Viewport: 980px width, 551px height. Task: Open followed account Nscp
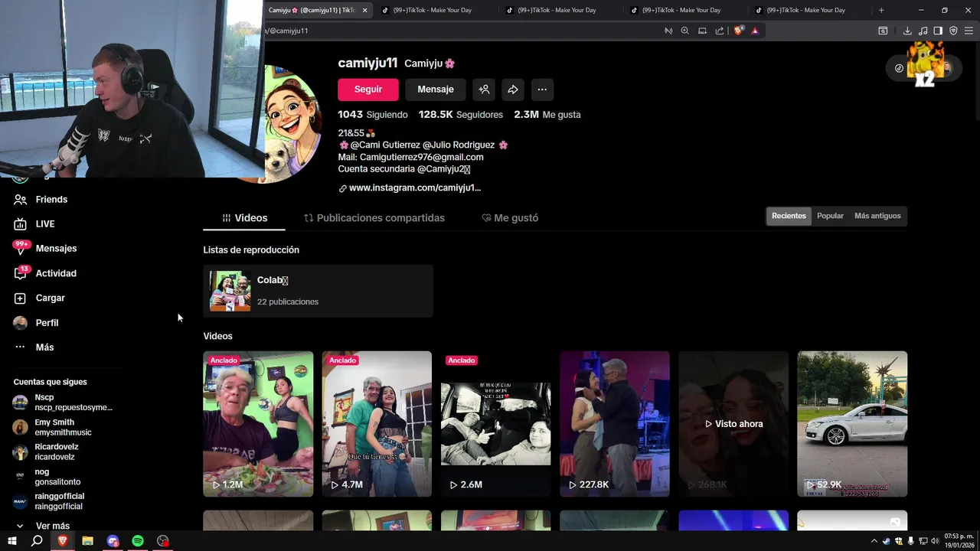coord(63,403)
